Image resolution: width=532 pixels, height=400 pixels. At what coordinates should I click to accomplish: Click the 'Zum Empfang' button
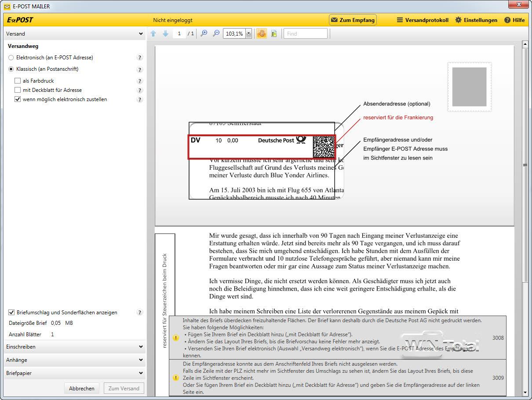[353, 20]
